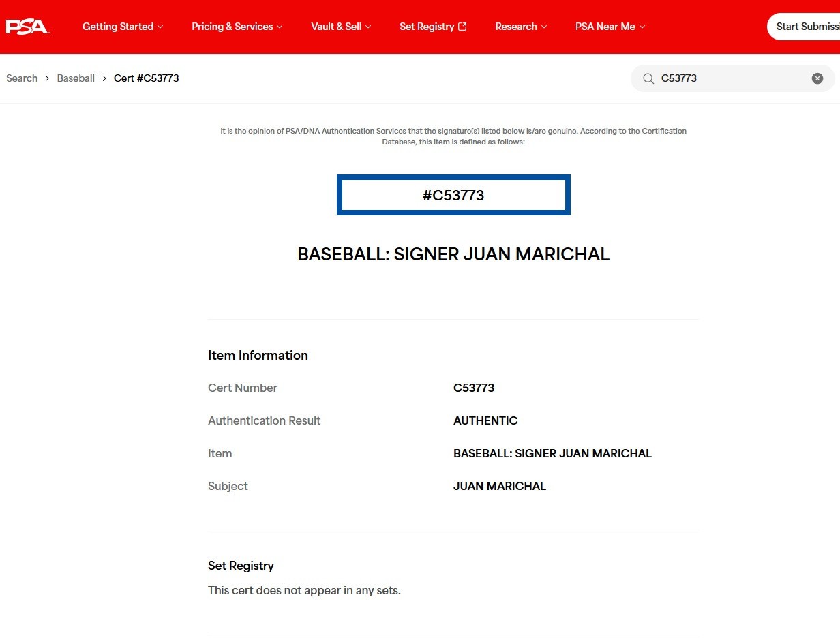Image resolution: width=840 pixels, height=644 pixels.
Task: Clear the search field with X icon
Action: 817,78
